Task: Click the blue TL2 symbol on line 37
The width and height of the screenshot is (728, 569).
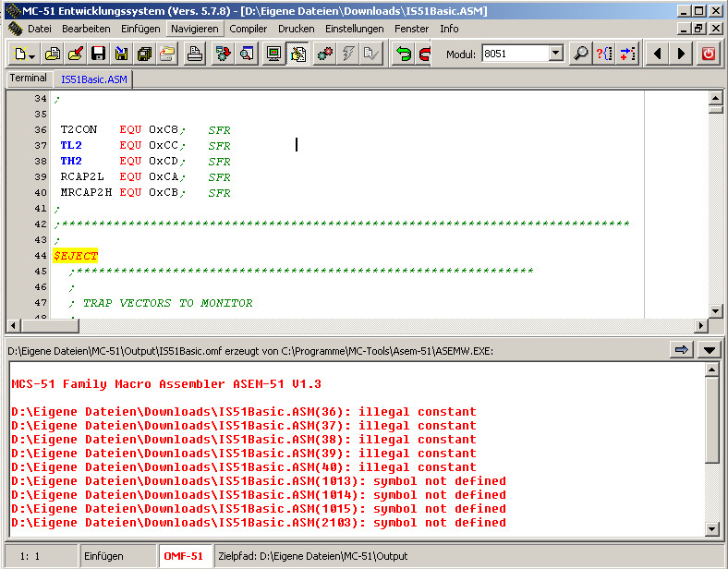Action: [71, 145]
